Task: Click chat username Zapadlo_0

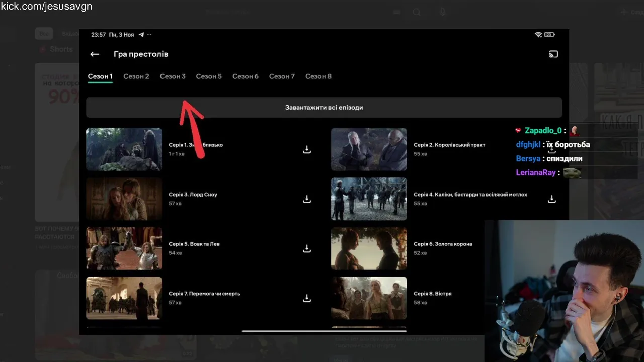Action: point(543,131)
